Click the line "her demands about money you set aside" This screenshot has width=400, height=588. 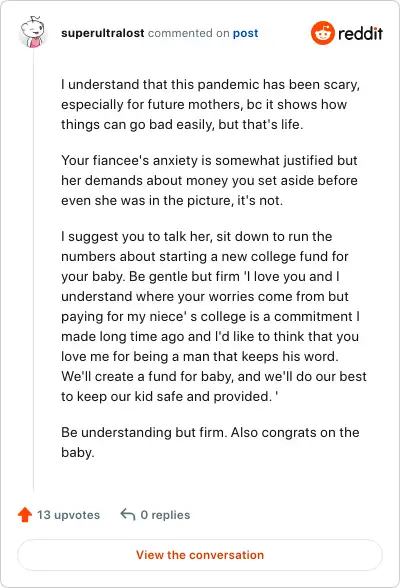(x=209, y=180)
